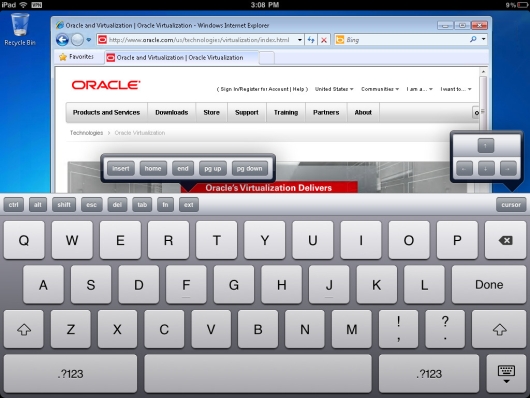
Task: Tap the end key in popup
Action: (x=183, y=168)
